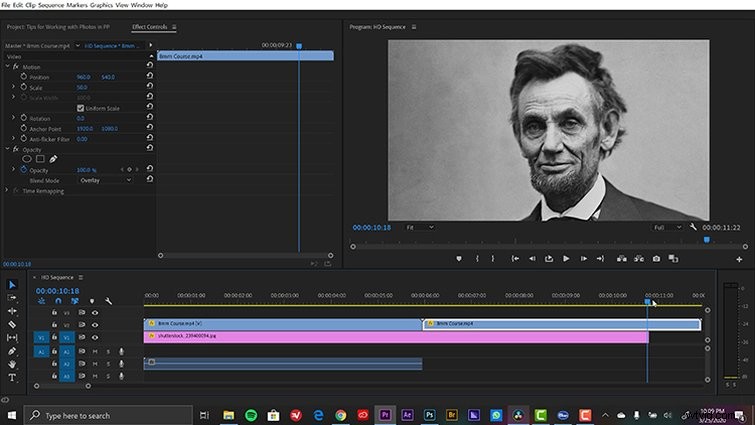Open the Graphics menu
The height and width of the screenshot is (425, 755).
[102, 5]
